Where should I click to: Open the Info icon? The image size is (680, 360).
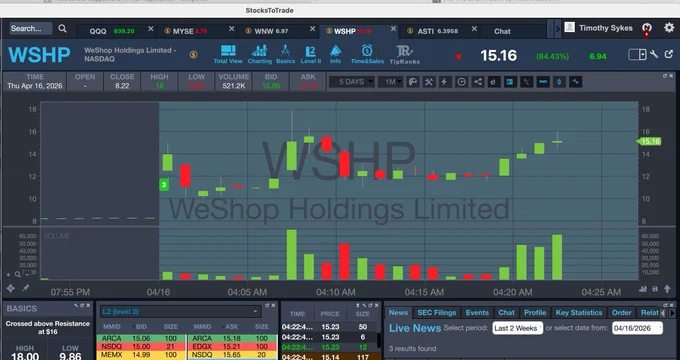point(335,55)
